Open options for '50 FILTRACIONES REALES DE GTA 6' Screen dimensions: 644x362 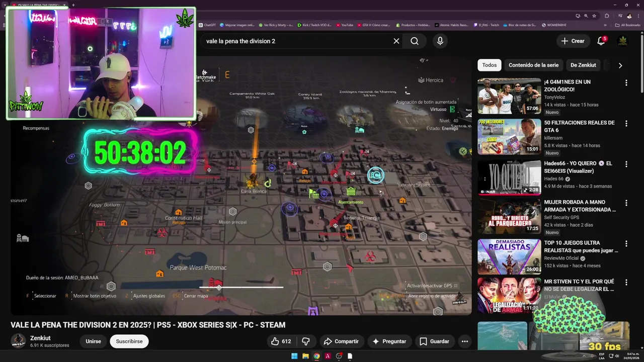[x=626, y=123]
